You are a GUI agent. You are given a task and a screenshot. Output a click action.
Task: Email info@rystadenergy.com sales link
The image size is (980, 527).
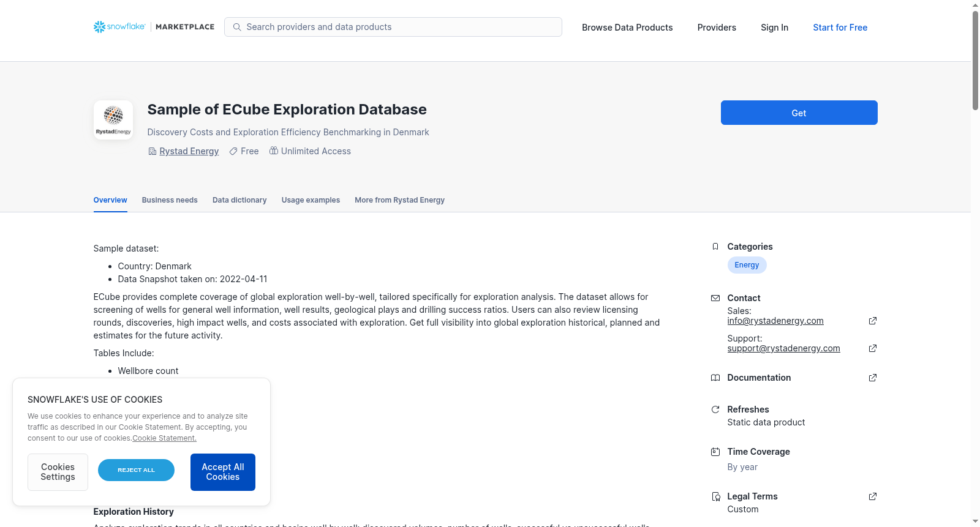775,321
